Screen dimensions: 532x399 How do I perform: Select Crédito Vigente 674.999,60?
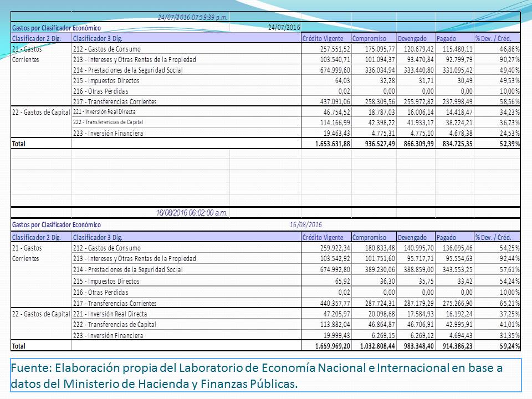pyautogui.click(x=335, y=70)
